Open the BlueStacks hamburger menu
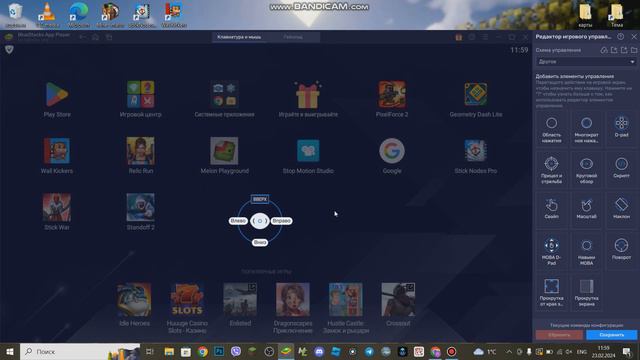The image size is (640, 360). tap(485, 37)
